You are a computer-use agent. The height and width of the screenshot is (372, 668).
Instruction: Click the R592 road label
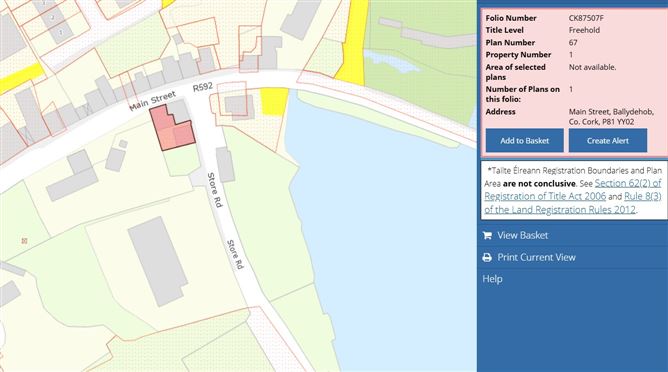202,87
